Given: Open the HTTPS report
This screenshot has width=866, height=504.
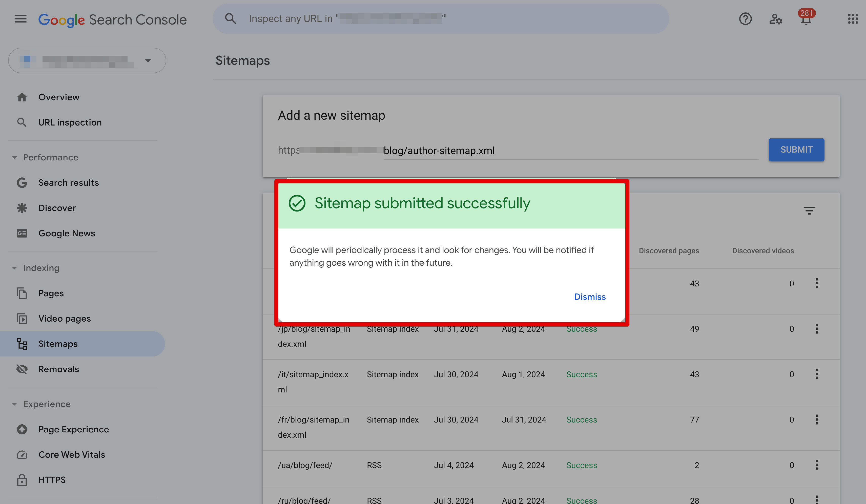Looking at the screenshot, I should (52, 480).
